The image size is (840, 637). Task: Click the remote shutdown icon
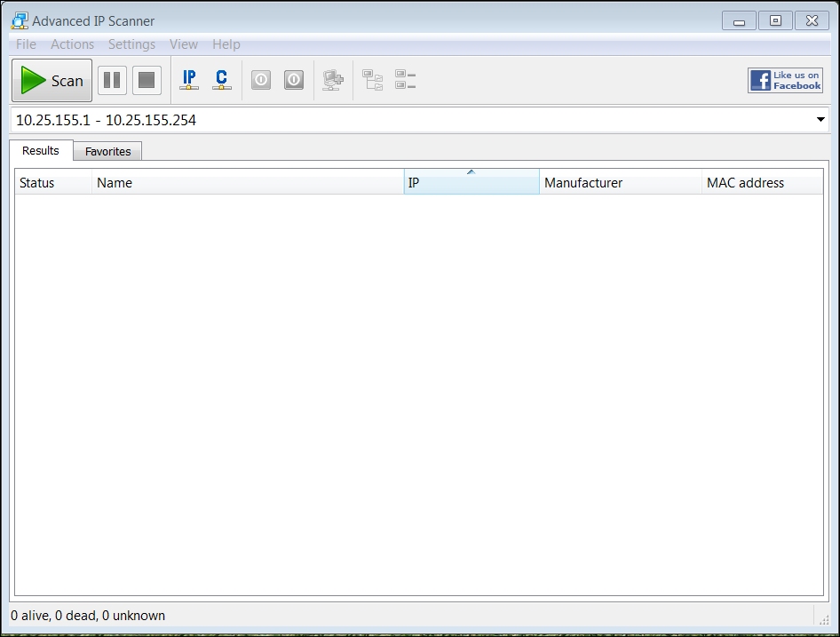point(294,79)
